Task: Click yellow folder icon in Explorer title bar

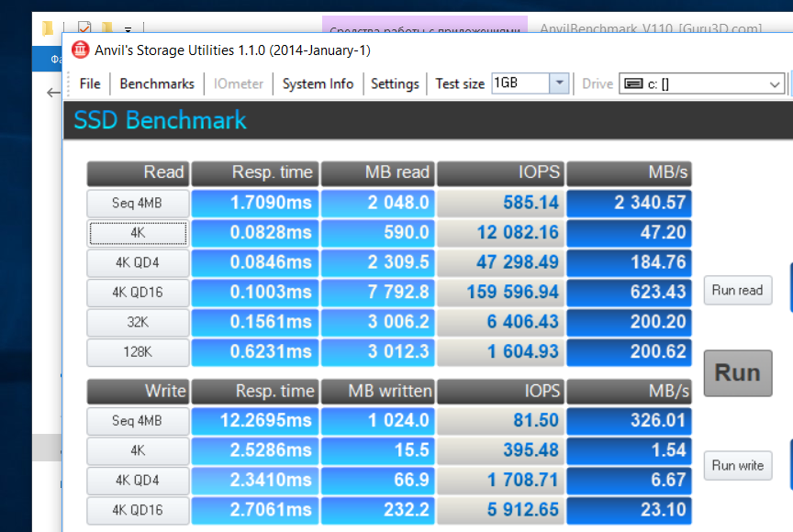Action: click(x=47, y=28)
